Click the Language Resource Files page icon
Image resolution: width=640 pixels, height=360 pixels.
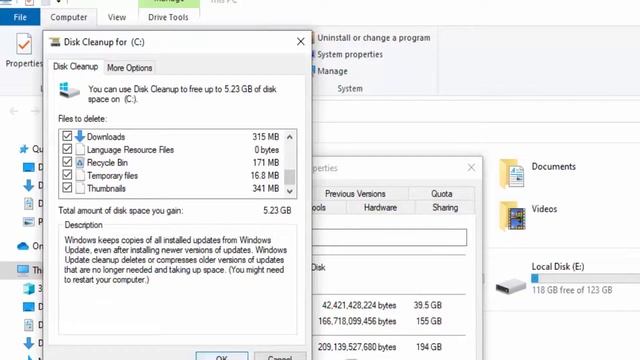coord(80,149)
